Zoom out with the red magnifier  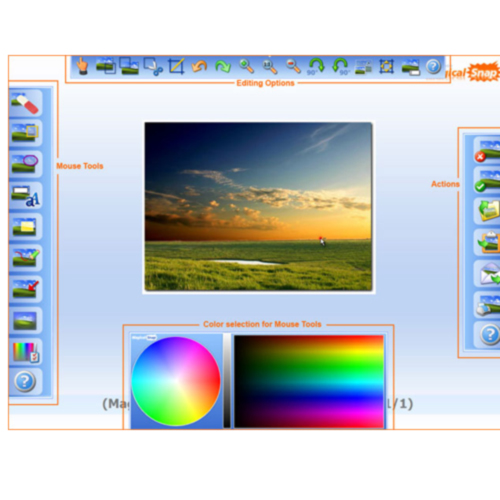(x=293, y=66)
